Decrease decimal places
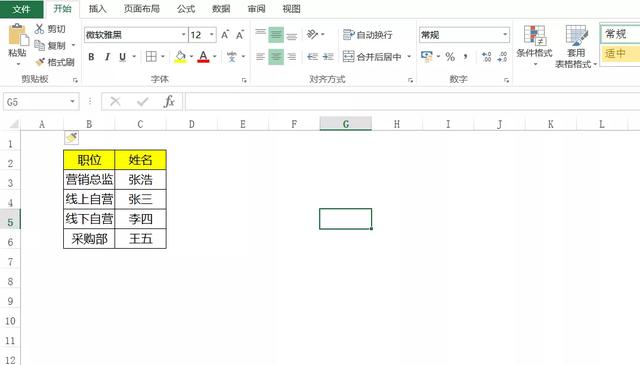Image resolution: width=640 pixels, height=365 pixels. tap(502, 56)
